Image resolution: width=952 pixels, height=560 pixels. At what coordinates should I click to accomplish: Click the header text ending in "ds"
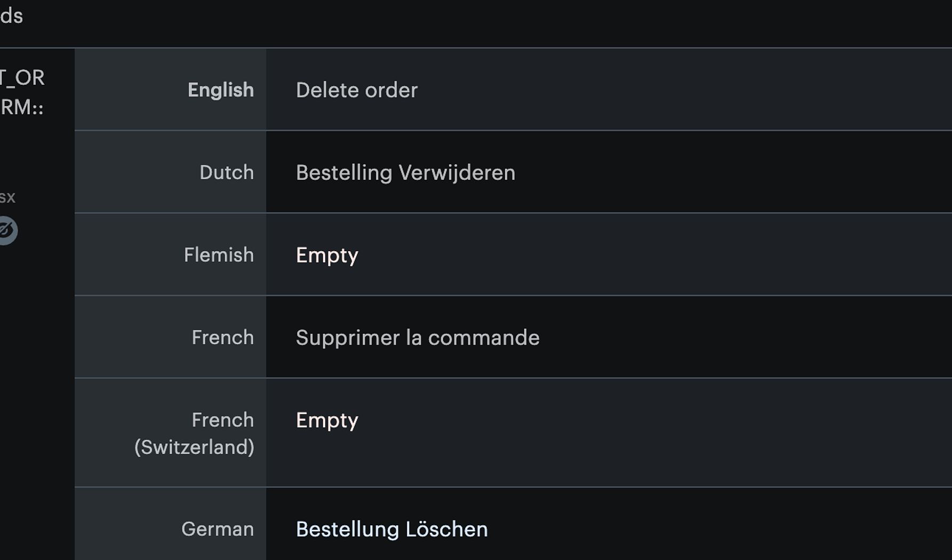click(11, 16)
